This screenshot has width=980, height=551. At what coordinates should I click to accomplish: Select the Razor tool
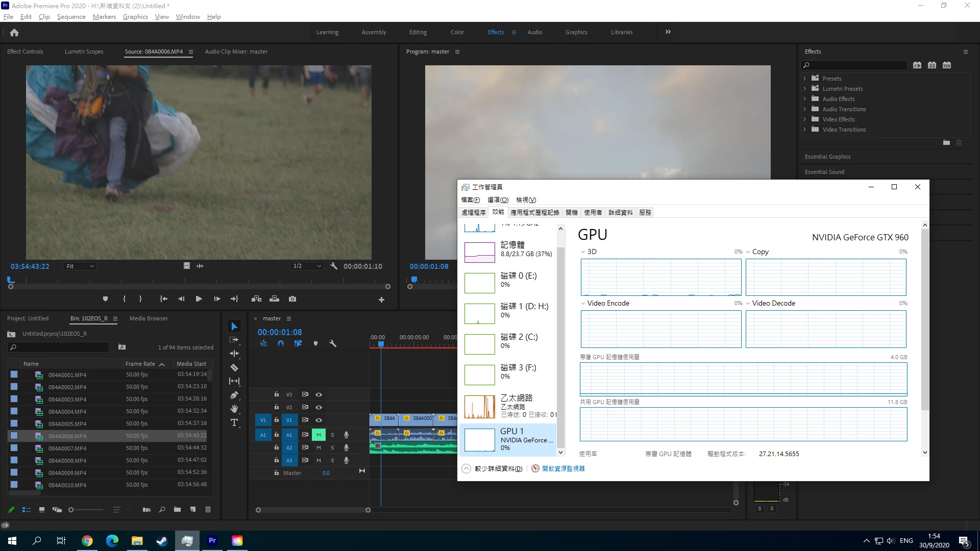[234, 367]
